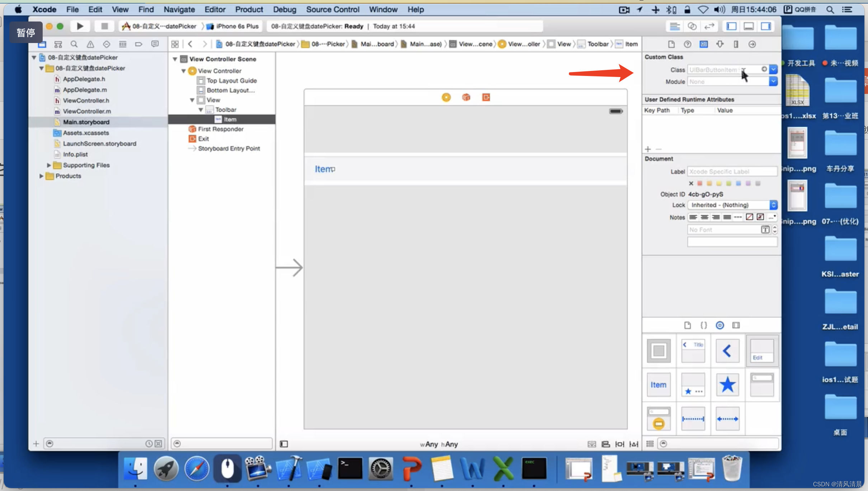Collapse the View Controller outline row

(184, 71)
